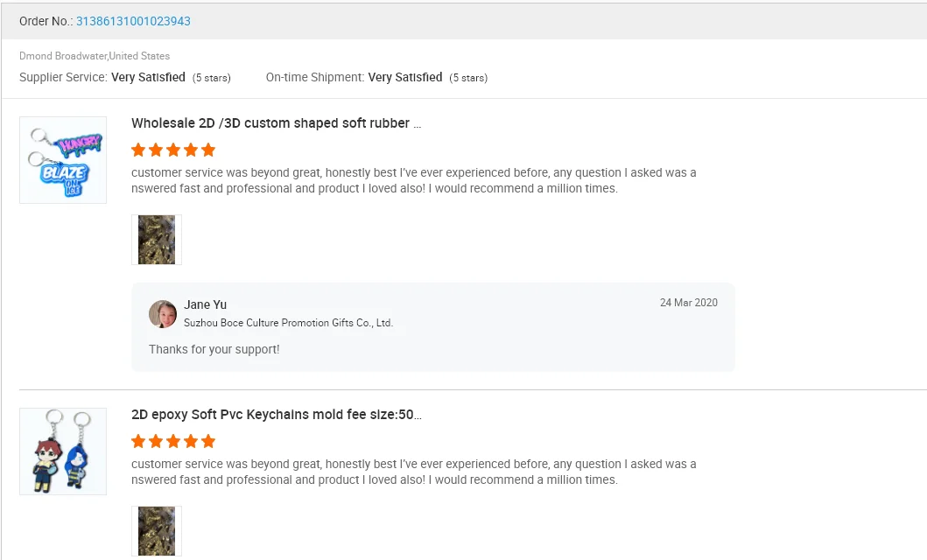The width and height of the screenshot is (927, 560).
Task: Click second star of 2D epoxy keychains rating
Action: 156,441
